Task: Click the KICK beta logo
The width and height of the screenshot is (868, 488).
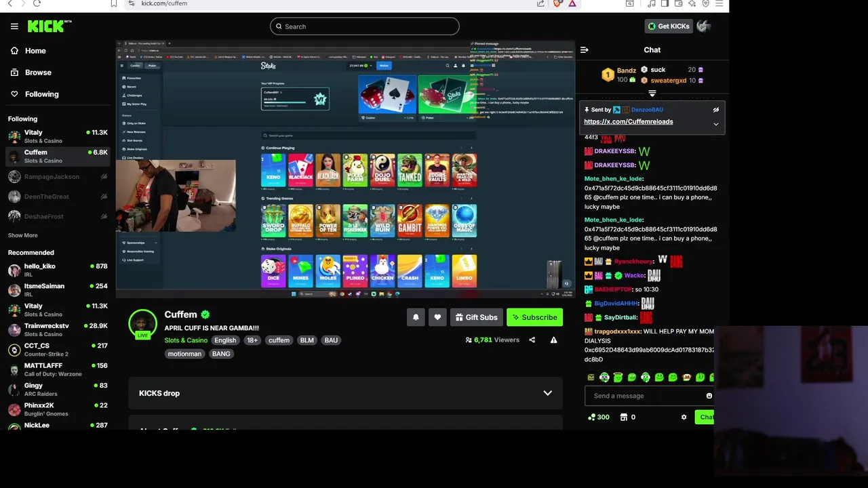Action: pos(50,26)
